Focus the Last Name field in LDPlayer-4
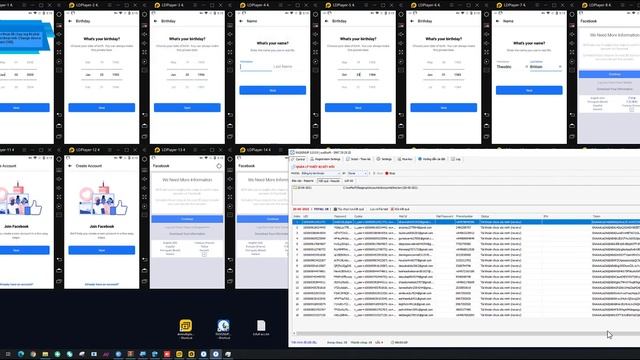The height and width of the screenshot is (360, 640). tap(288, 67)
